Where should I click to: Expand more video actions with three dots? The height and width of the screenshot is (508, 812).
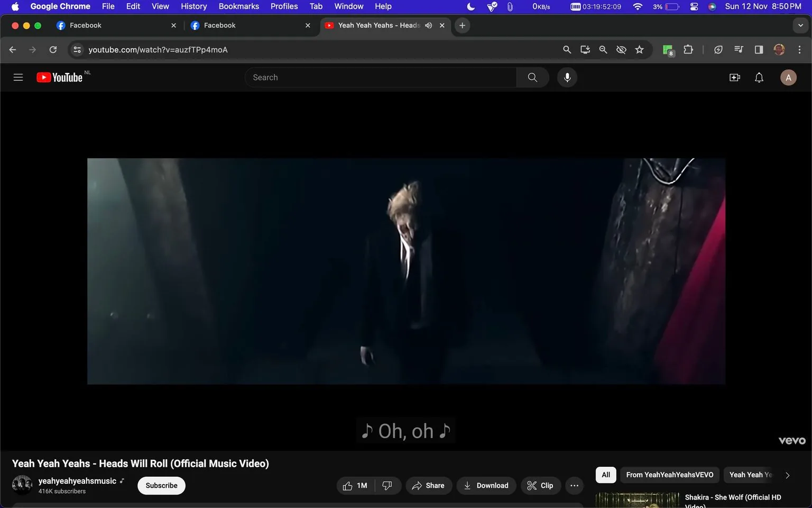tap(574, 485)
